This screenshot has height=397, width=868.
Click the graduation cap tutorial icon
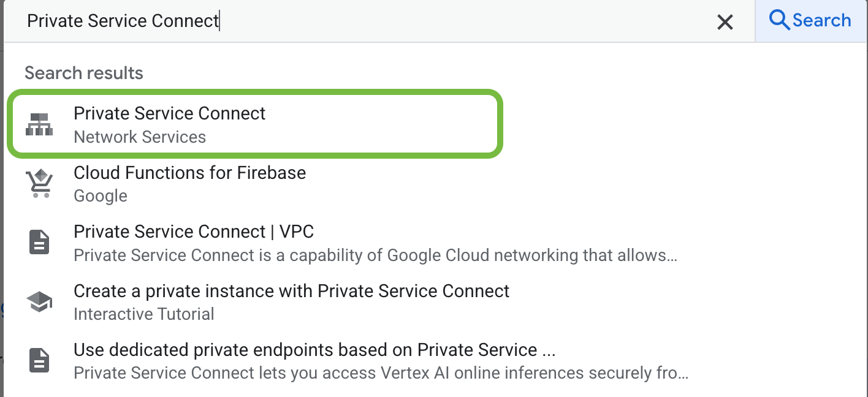[39, 300]
